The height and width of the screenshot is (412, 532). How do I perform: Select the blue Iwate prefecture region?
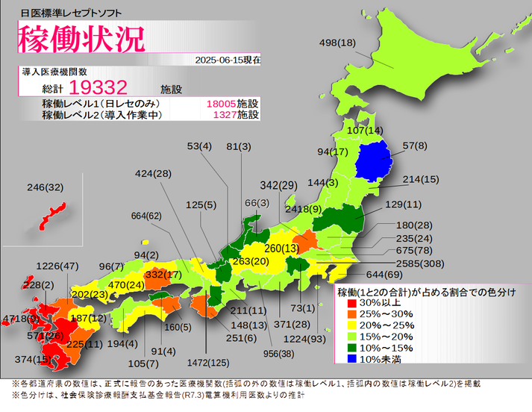(x=373, y=161)
